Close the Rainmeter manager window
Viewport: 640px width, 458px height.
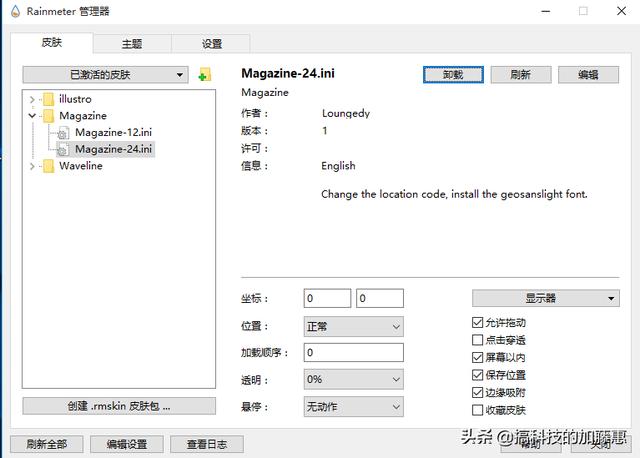click(x=621, y=11)
